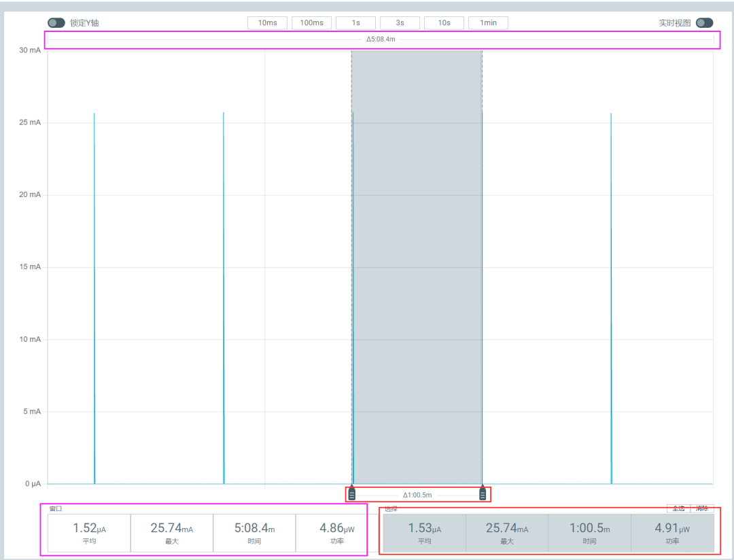Click the 清除 clear selection button
Image resolution: width=734 pixels, height=560 pixels.
coord(702,508)
